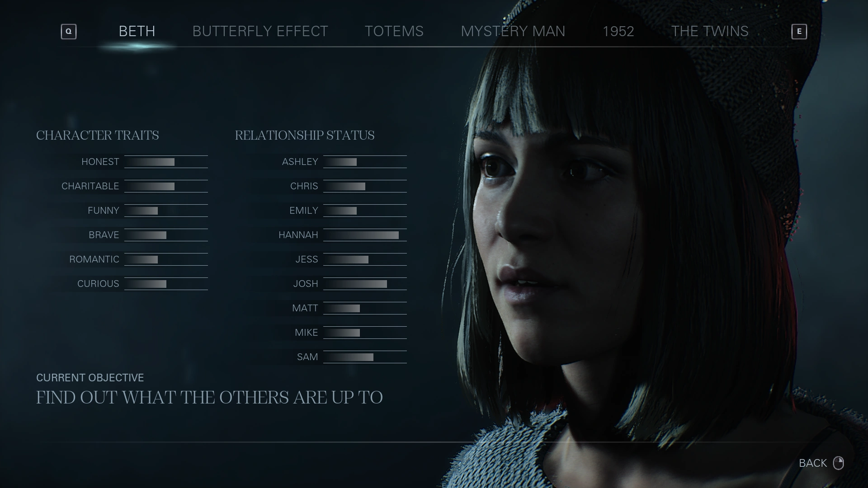Viewport: 868px width, 488px height.
Task: Click the Brave trait label
Action: [x=104, y=235]
